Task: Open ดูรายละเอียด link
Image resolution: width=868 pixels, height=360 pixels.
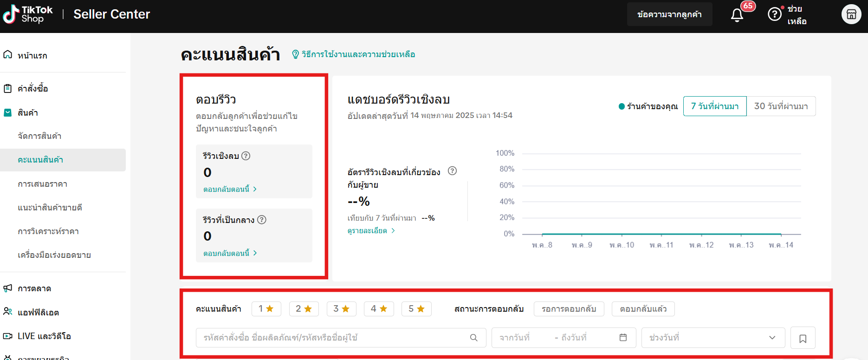Action: pyautogui.click(x=371, y=231)
